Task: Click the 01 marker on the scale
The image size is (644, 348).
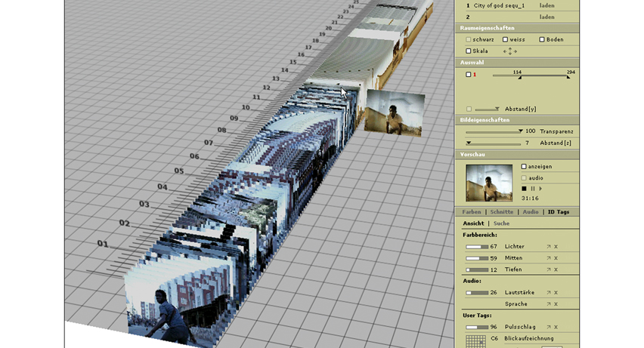Action: pos(103,244)
